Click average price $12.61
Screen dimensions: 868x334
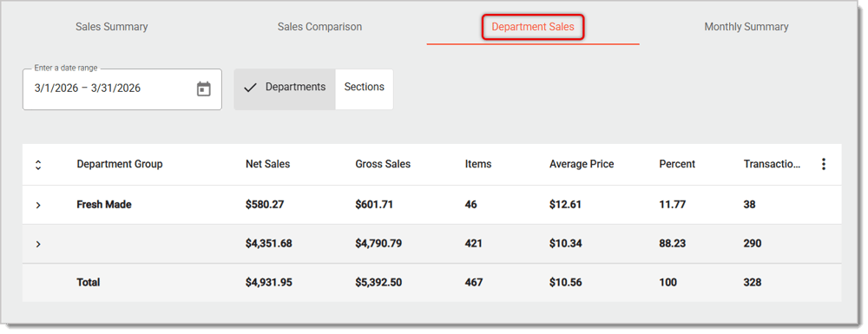pyautogui.click(x=566, y=205)
